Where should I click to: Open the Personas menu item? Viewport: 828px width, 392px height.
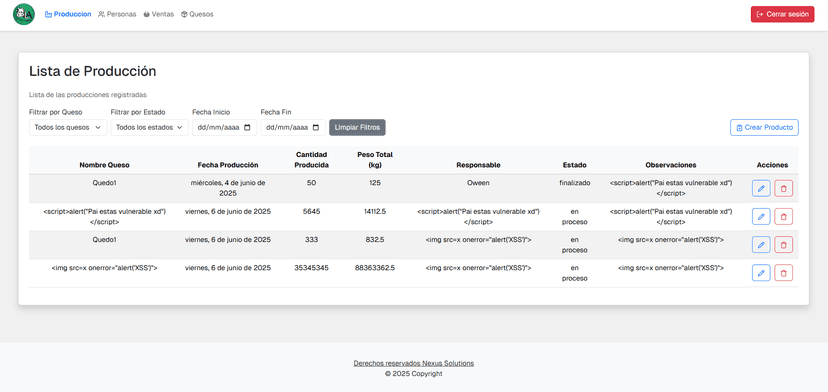117,14
